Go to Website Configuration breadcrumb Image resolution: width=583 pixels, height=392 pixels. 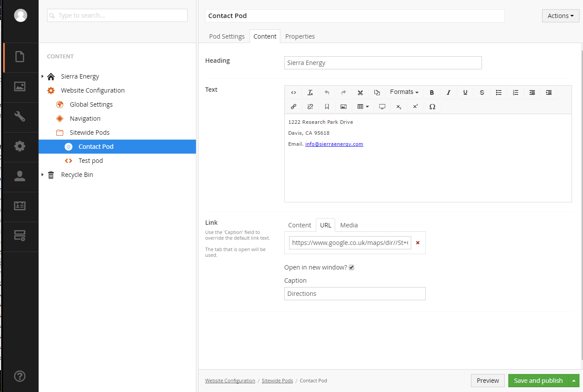pyautogui.click(x=230, y=381)
